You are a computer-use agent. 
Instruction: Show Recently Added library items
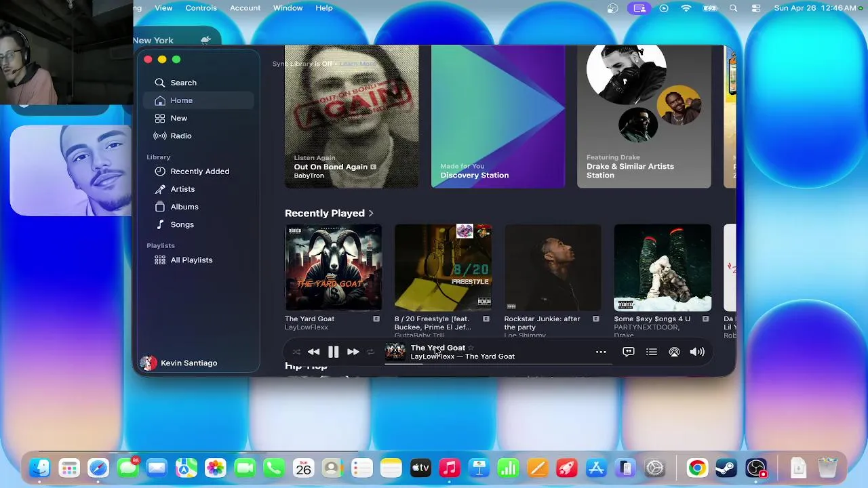coord(199,171)
